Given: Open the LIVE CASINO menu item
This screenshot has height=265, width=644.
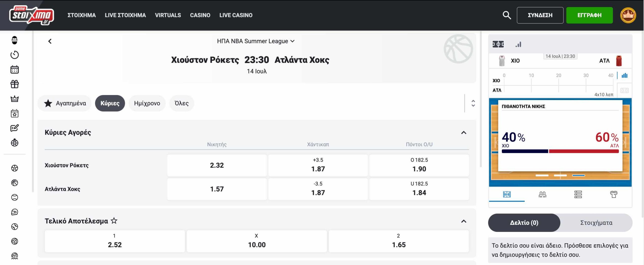Looking at the screenshot, I should tap(236, 15).
